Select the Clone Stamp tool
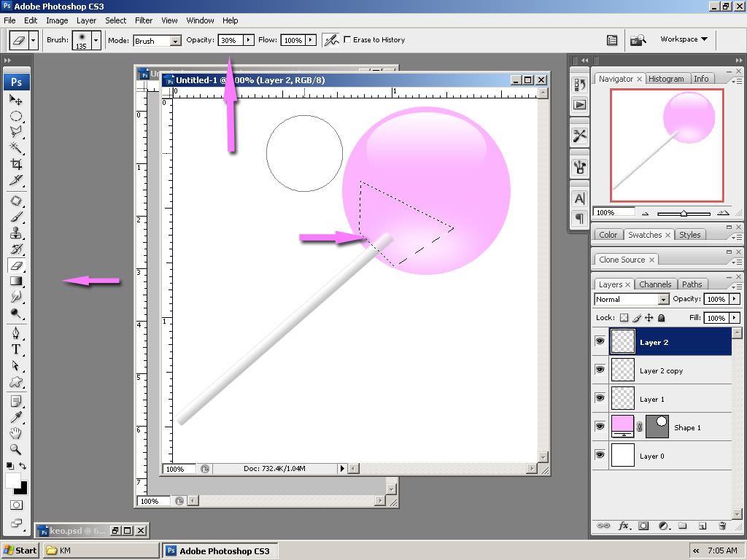Screen dimensions: 747x560 coord(16,233)
